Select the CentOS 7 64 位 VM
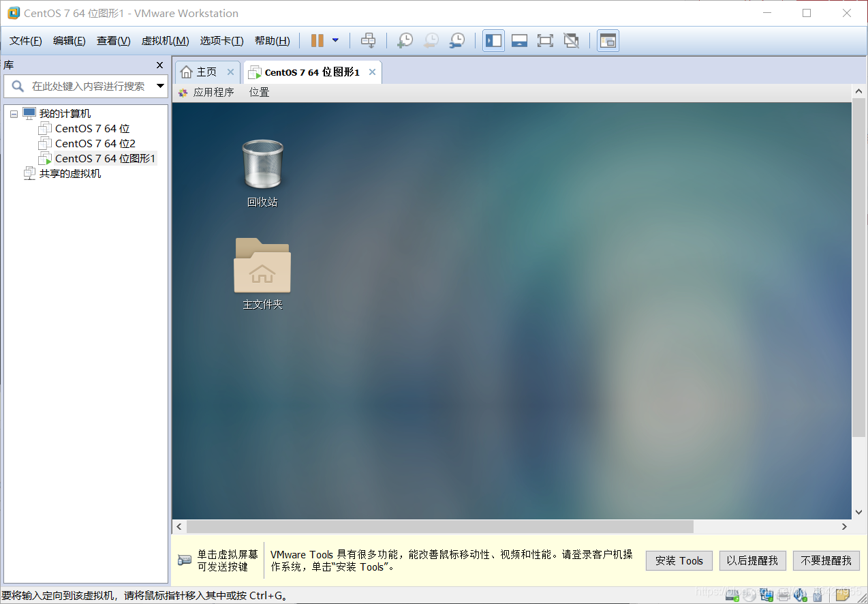Screen dimensions: 868x604 [x=92, y=129]
